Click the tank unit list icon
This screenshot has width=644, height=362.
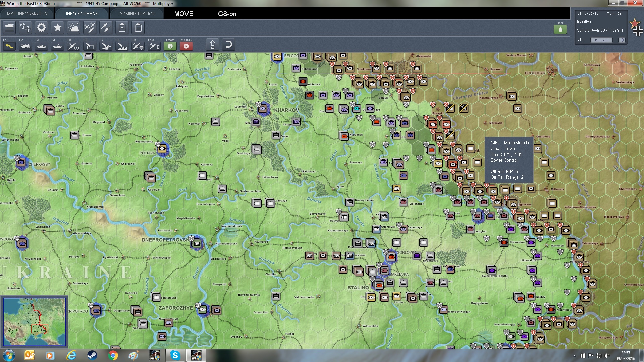9,27
